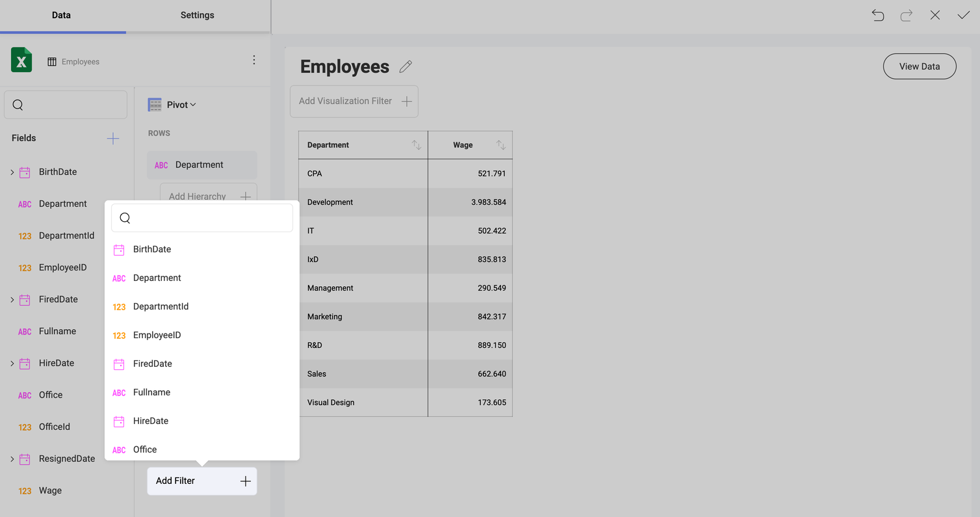
Task: Click the Pivot table visualization icon
Action: point(155,105)
